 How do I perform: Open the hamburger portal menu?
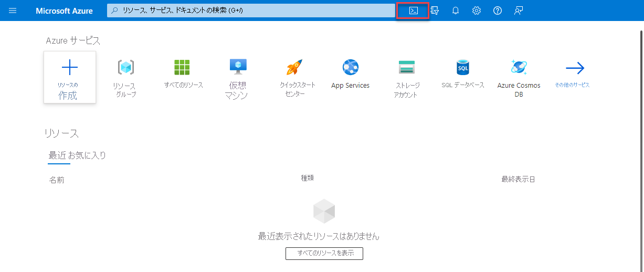tap(13, 11)
